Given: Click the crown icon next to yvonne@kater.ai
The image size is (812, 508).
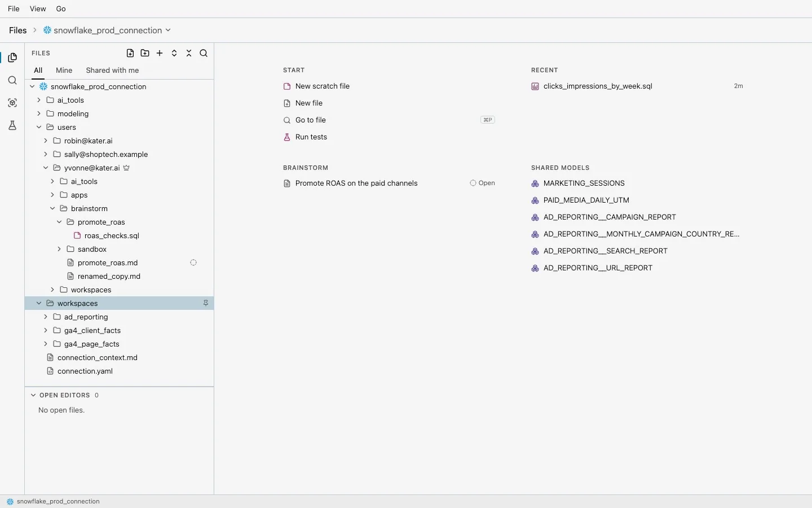Looking at the screenshot, I should point(126,168).
